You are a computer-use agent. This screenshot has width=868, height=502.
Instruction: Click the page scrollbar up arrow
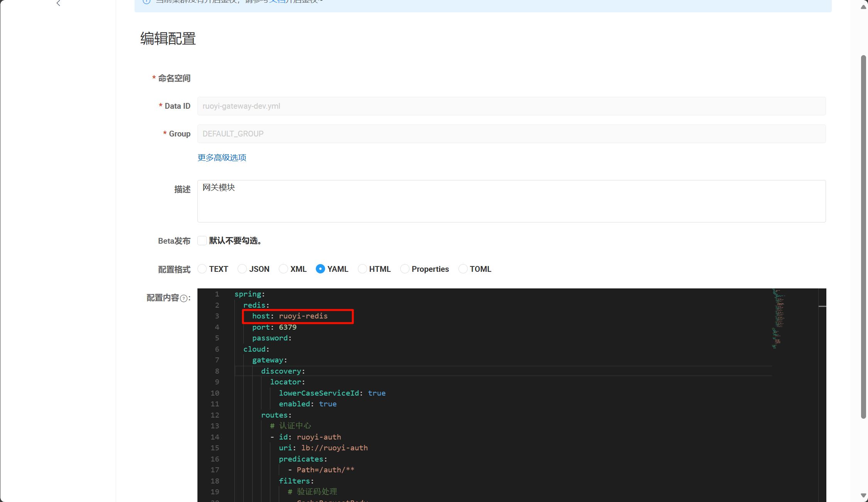click(x=863, y=7)
